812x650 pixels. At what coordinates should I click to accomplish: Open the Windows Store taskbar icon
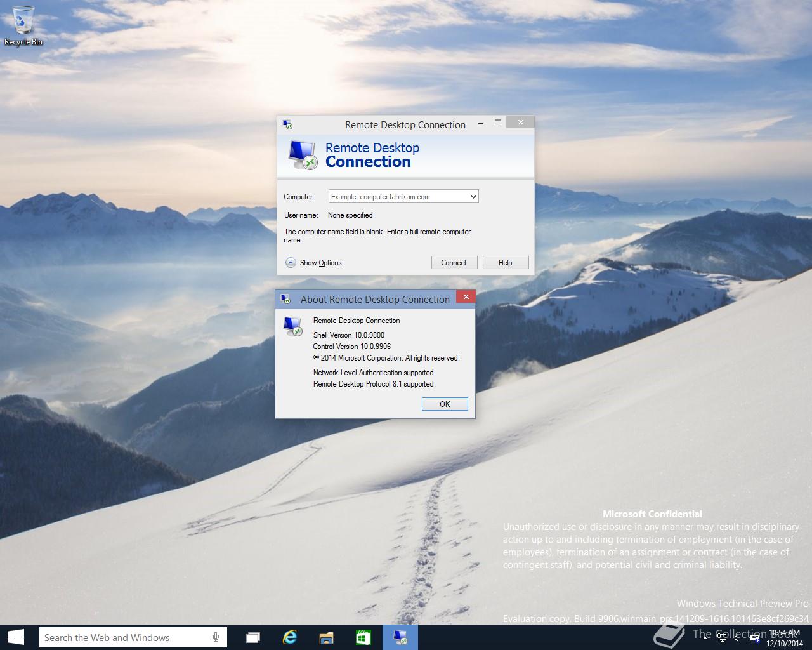(x=363, y=637)
